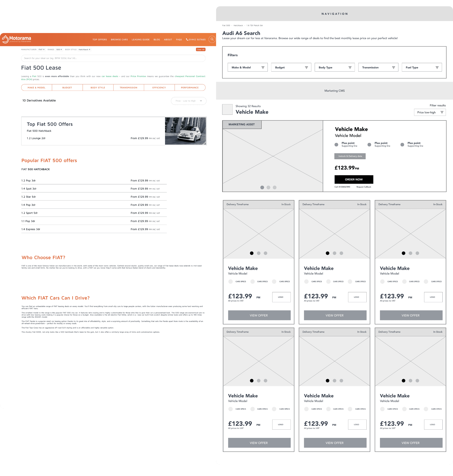
Task: Switch to the TRANSMISSION filter tab
Action: click(x=128, y=88)
